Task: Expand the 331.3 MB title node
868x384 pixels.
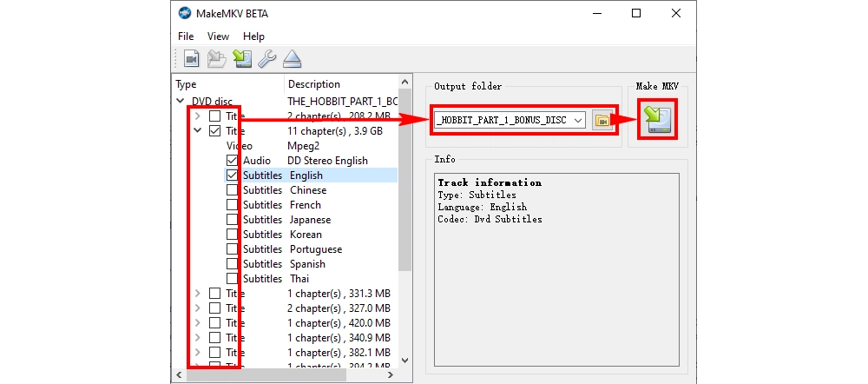Action: click(x=198, y=293)
